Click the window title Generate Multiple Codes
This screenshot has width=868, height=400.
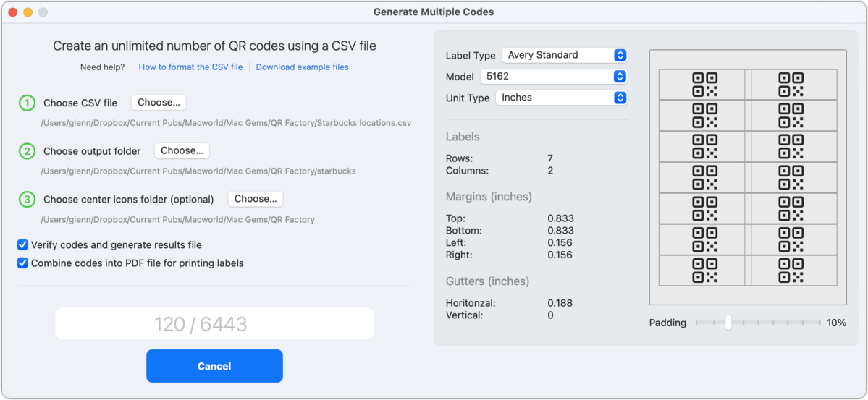pyautogui.click(x=434, y=12)
